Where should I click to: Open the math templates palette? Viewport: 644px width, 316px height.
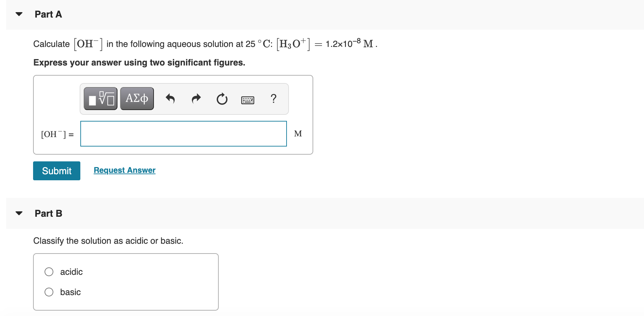[x=100, y=98]
